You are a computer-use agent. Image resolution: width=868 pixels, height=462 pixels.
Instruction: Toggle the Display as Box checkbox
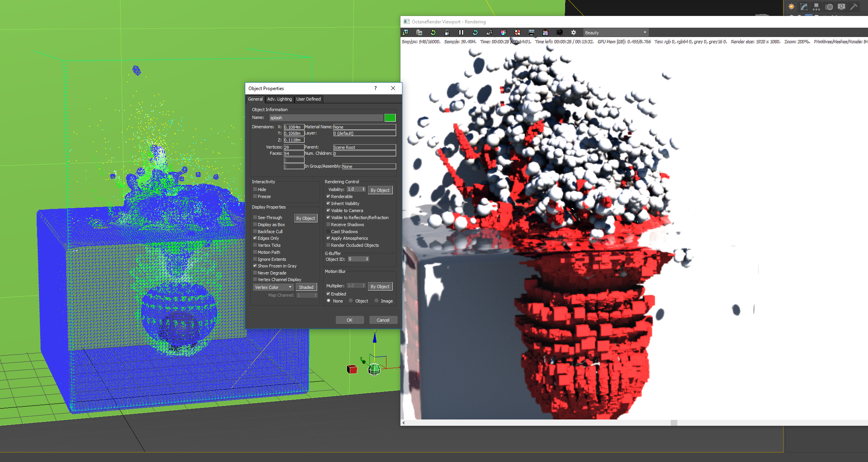(255, 225)
